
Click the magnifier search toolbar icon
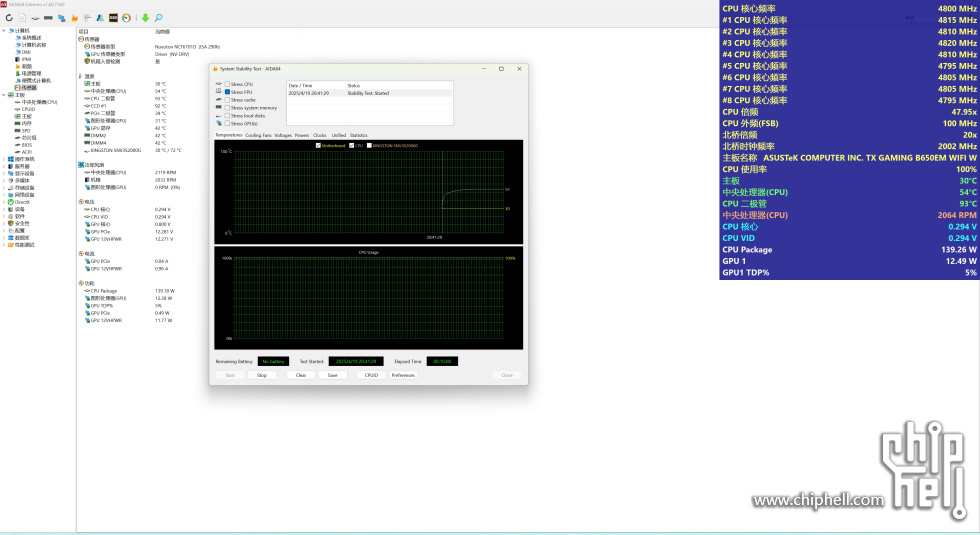159,18
